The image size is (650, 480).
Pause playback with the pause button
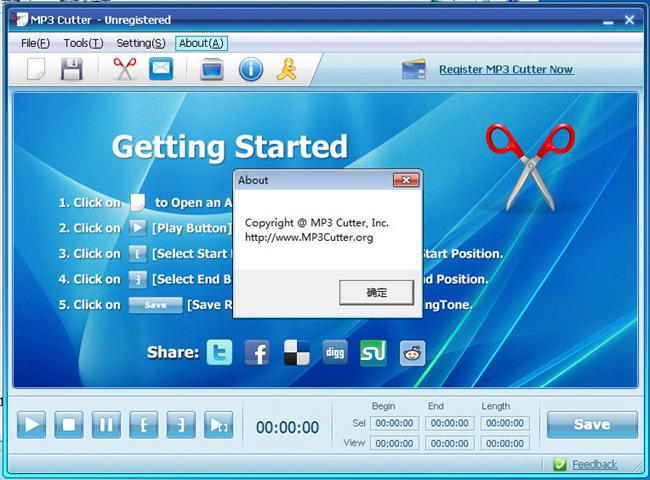click(105, 425)
